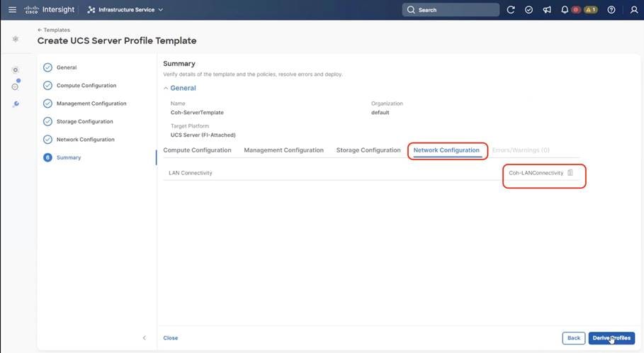Screen dimensions: 644x353
Task: Go to the General wizard step
Action: click(60, 67)
